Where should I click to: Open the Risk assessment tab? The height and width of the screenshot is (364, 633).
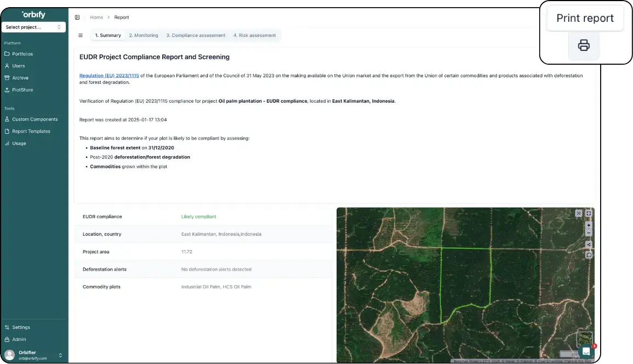pos(255,35)
